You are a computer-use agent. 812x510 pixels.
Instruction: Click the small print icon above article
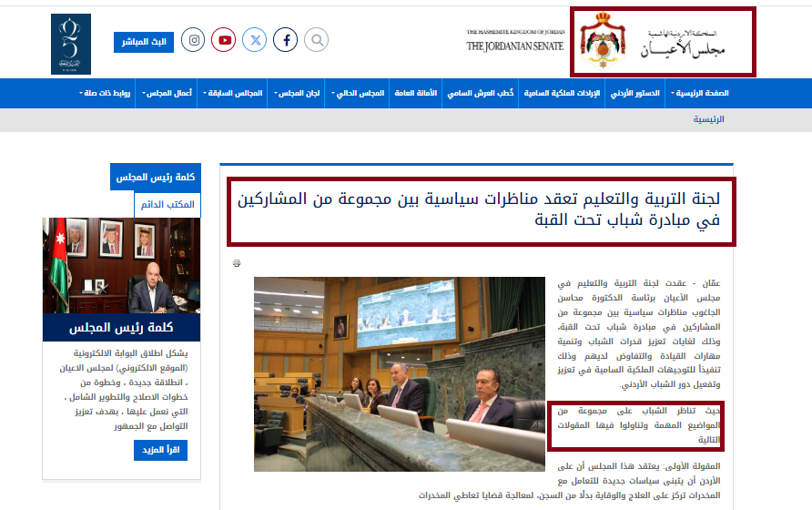click(237, 263)
